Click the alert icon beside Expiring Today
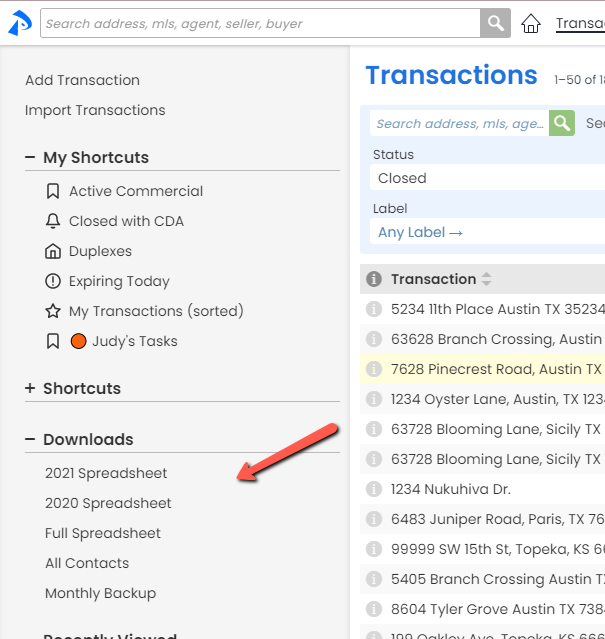This screenshot has height=639, width=605. (53, 281)
